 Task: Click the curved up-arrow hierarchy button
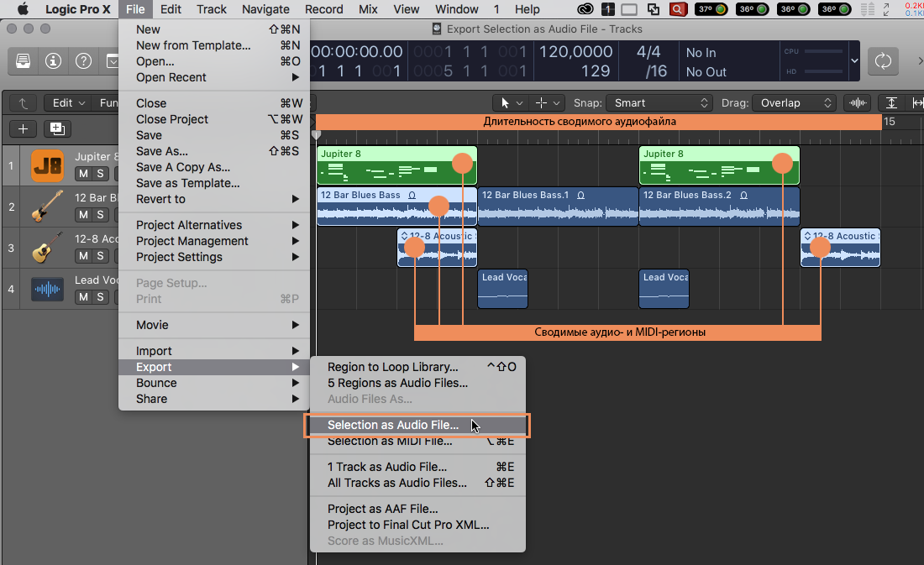click(23, 103)
